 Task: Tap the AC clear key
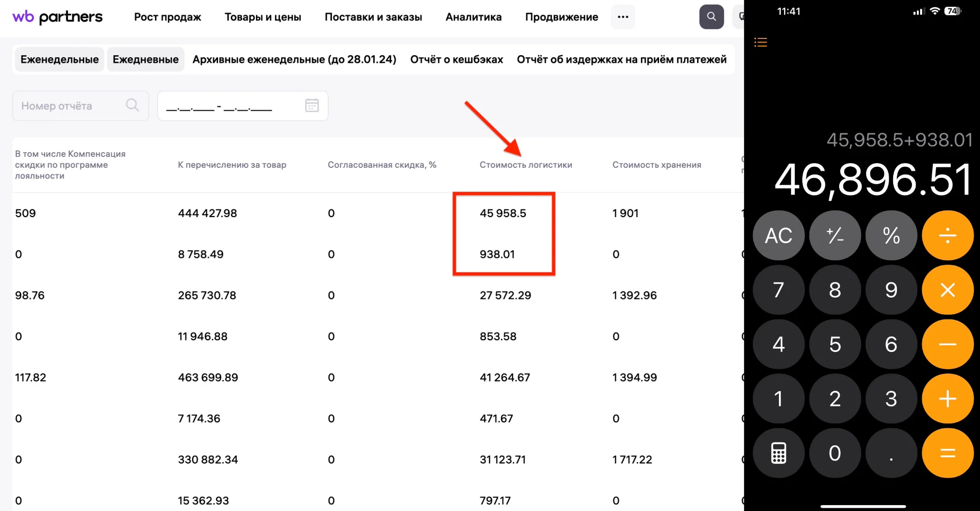coord(778,235)
